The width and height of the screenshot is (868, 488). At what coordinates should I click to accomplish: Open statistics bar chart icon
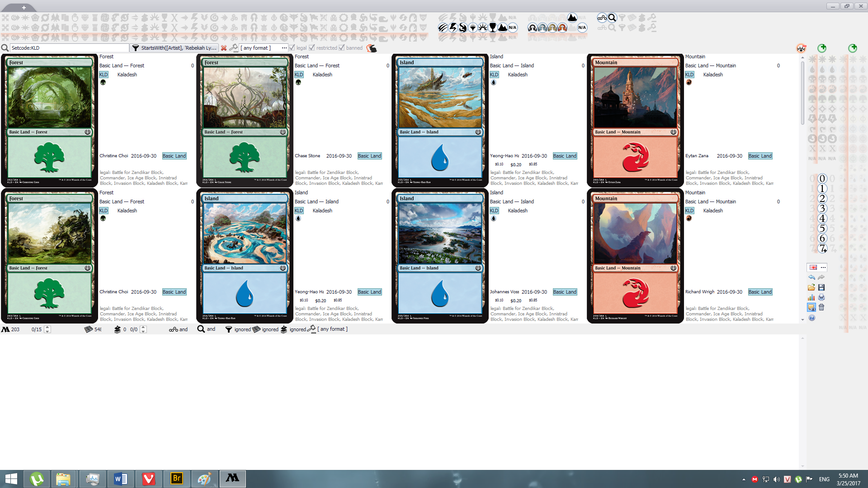(811, 297)
